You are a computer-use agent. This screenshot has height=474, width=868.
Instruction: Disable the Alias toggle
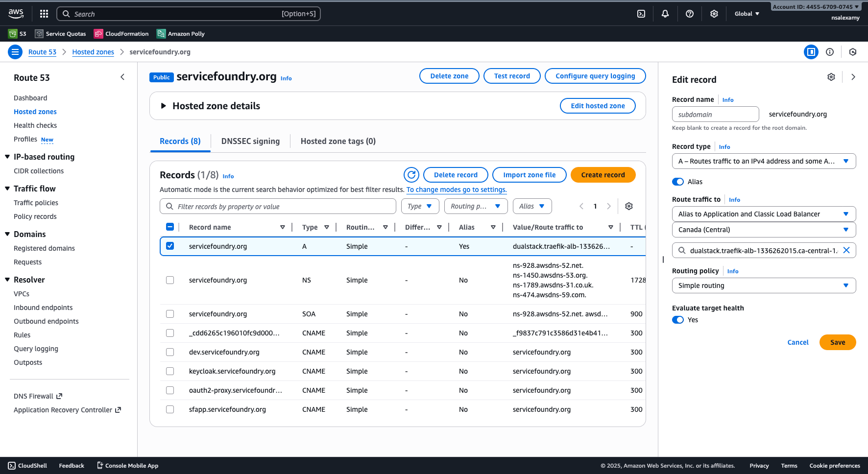[677, 181]
